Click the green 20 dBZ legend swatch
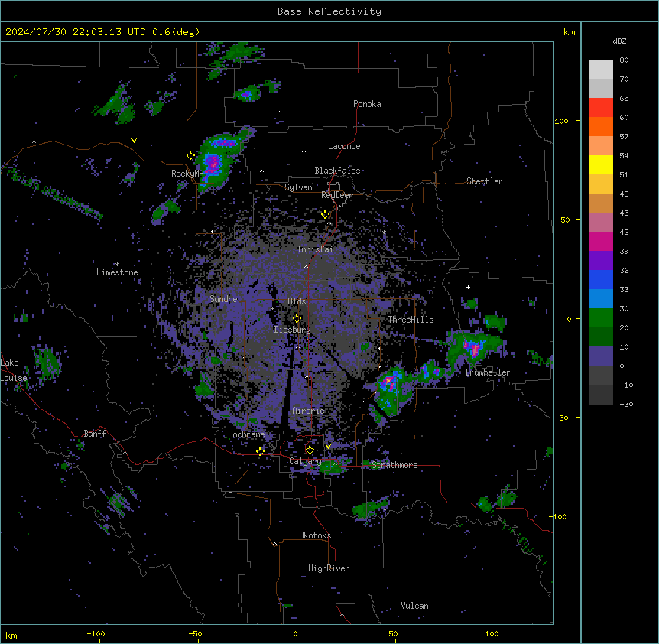This screenshot has height=644, width=659. [x=601, y=318]
